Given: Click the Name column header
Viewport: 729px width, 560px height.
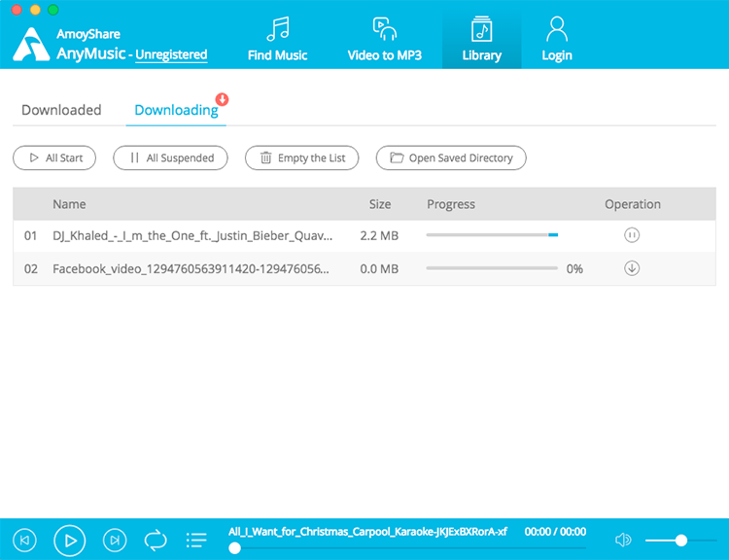Looking at the screenshot, I should pos(69,204).
